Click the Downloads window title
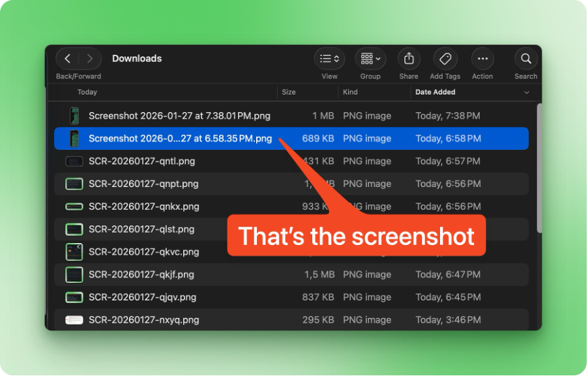Viewport: 588px width, 376px height. [x=137, y=58]
